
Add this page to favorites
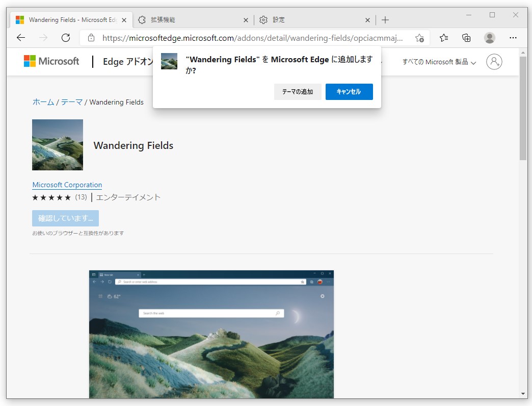(x=419, y=38)
